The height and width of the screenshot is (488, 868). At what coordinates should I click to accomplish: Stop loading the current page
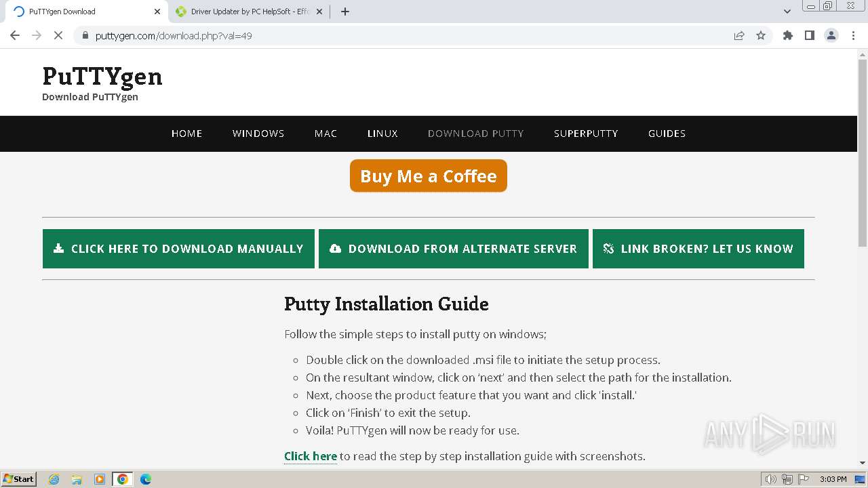(58, 35)
